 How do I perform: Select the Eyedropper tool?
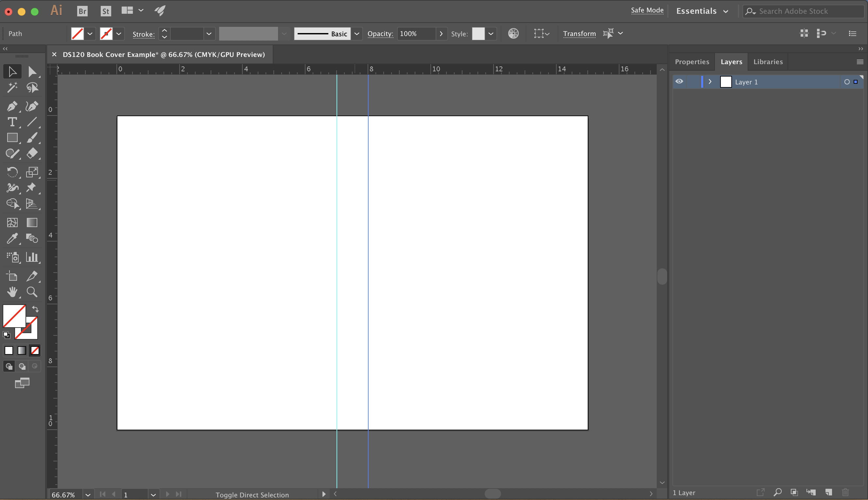pyautogui.click(x=12, y=238)
